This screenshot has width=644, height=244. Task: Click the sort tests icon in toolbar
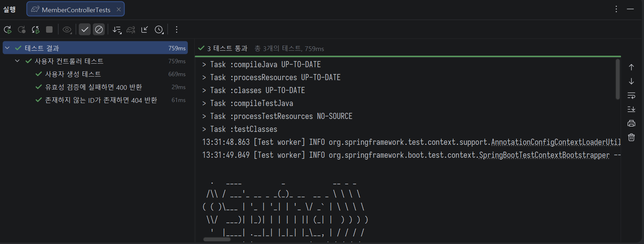tap(117, 29)
